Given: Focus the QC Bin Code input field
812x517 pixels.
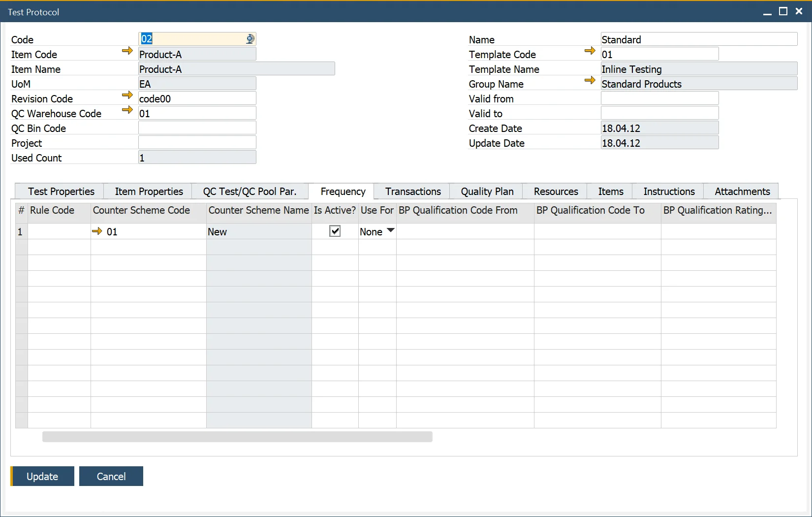Looking at the screenshot, I should click(197, 128).
